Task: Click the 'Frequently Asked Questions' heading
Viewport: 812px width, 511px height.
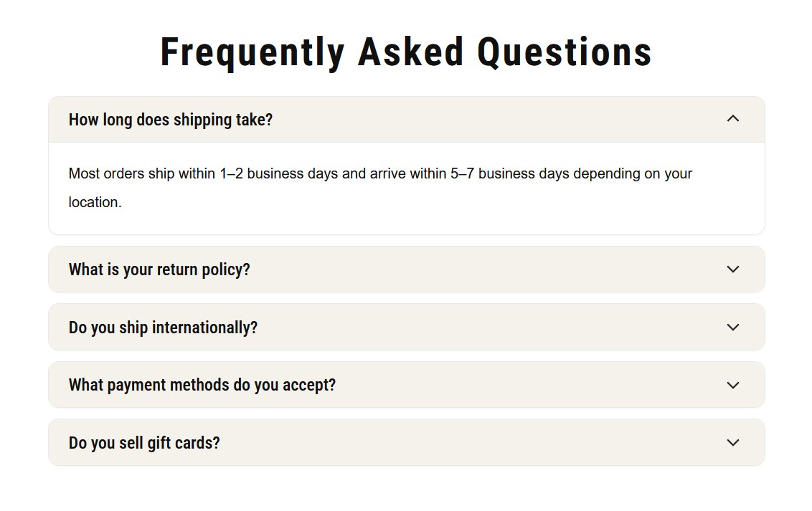Action: click(406, 53)
